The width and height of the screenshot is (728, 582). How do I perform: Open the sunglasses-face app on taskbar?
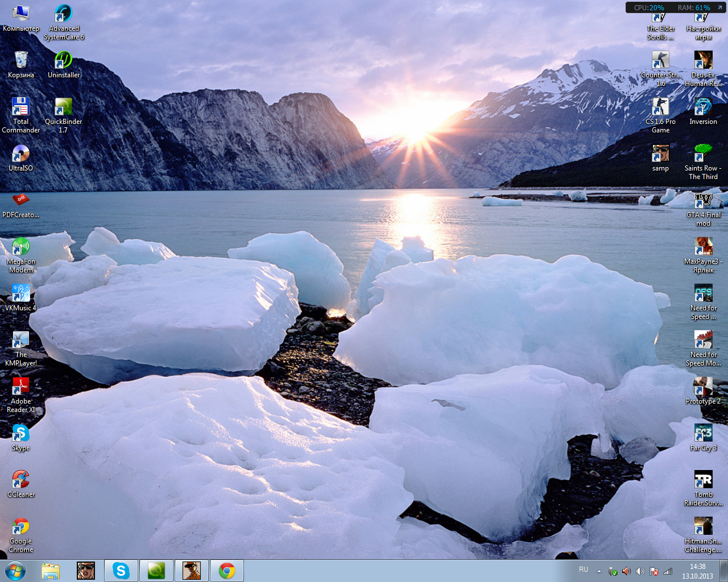point(86,571)
